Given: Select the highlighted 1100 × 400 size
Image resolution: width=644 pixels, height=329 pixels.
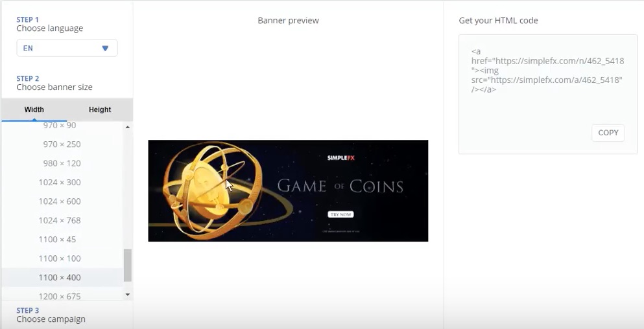Looking at the screenshot, I should tap(60, 277).
